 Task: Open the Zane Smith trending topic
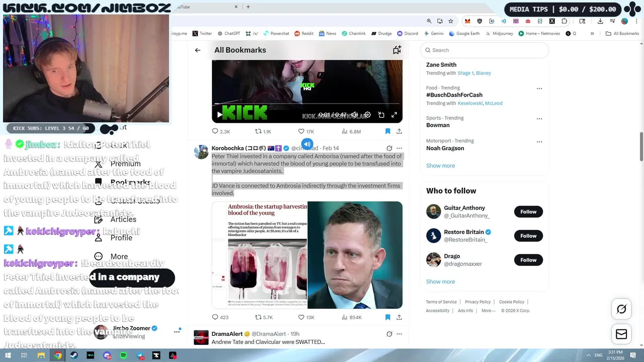tap(441, 65)
